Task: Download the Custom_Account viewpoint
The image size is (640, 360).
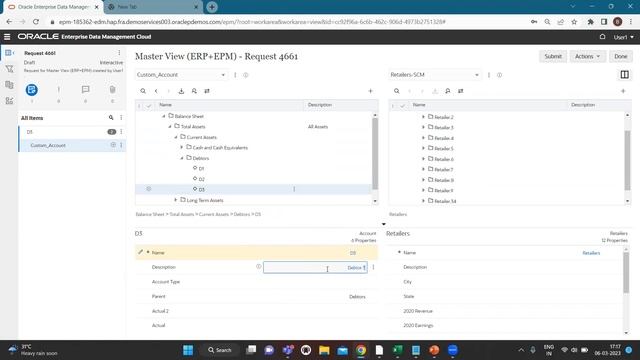Action: click(181, 91)
